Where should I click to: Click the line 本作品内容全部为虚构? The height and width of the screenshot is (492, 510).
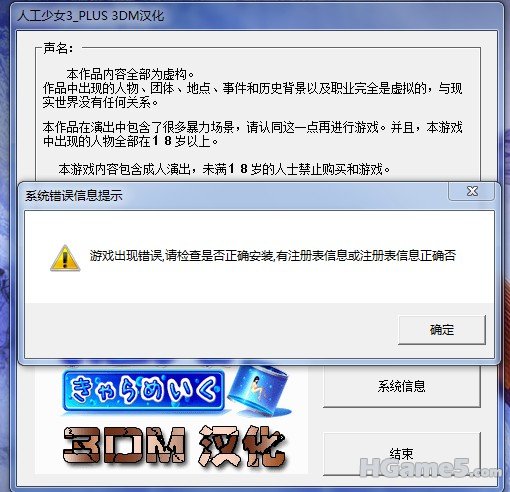[131, 74]
